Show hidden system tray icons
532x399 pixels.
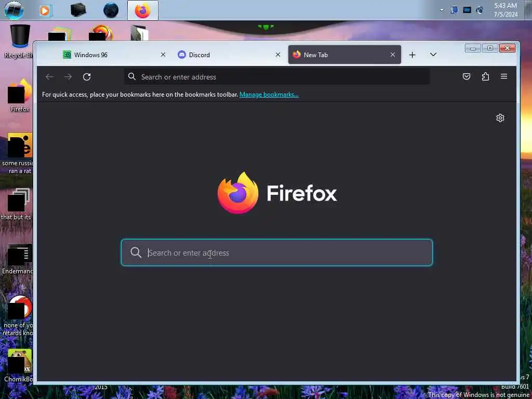point(442,10)
